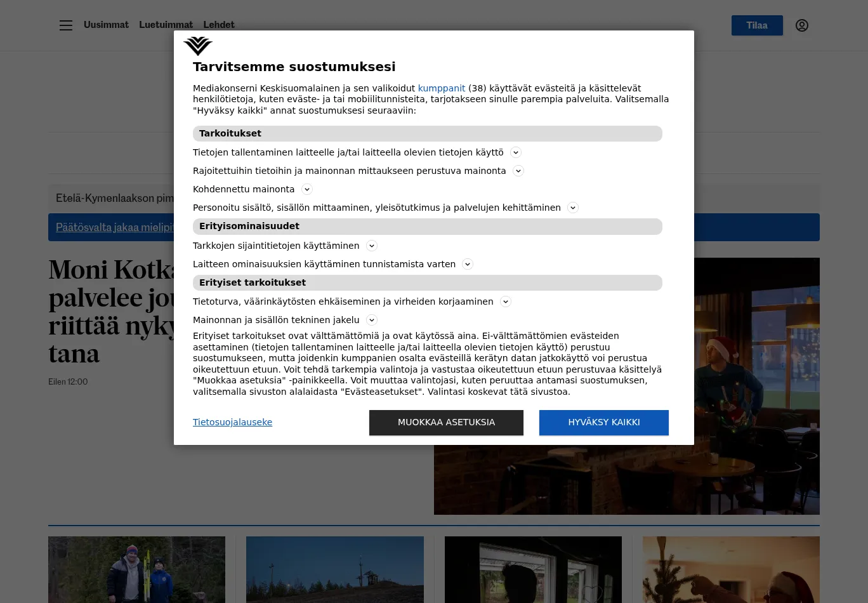This screenshot has width=868, height=603.
Task: Open the Lehdet navigation item
Action: [x=219, y=25]
